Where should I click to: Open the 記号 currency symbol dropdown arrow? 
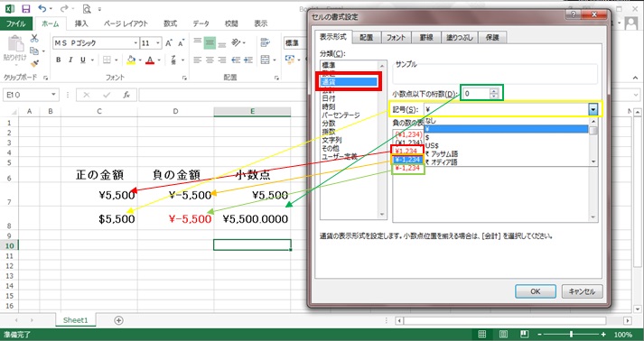click(x=593, y=109)
